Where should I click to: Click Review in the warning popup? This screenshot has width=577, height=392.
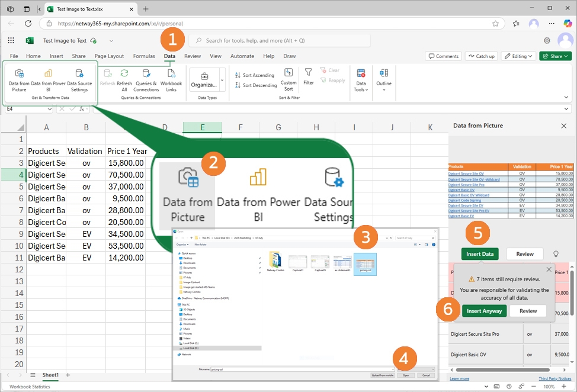tap(528, 311)
